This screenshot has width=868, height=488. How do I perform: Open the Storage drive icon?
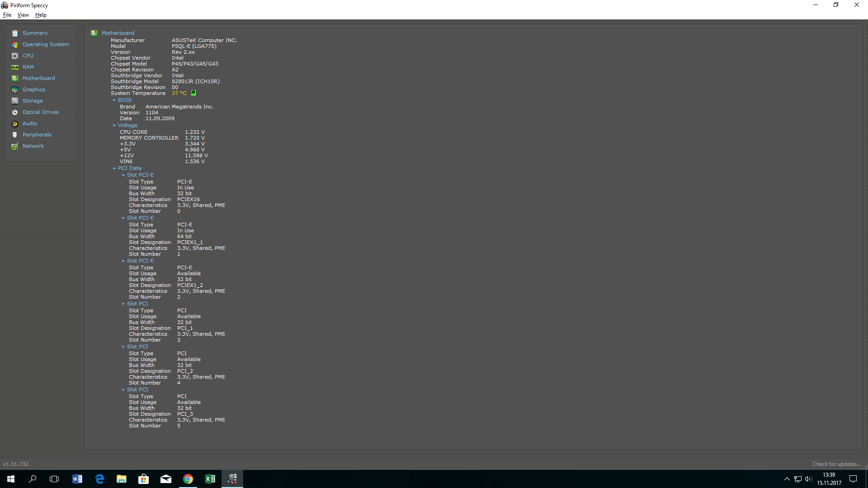click(15, 101)
